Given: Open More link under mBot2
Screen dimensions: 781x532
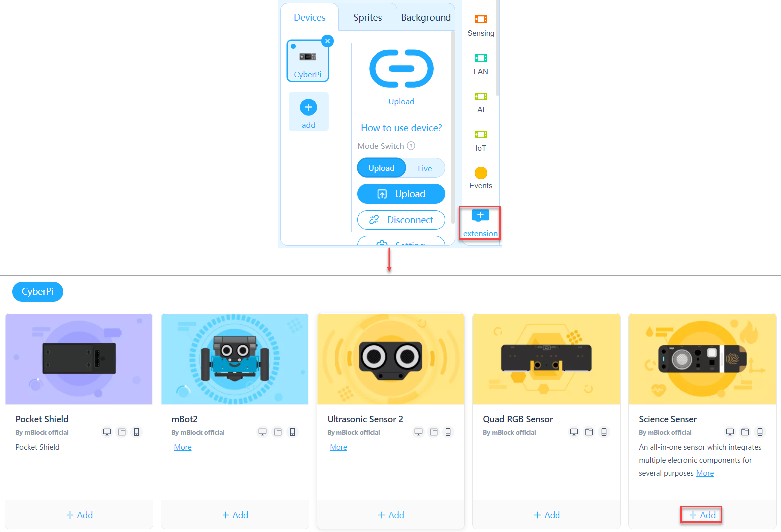Looking at the screenshot, I should point(183,447).
